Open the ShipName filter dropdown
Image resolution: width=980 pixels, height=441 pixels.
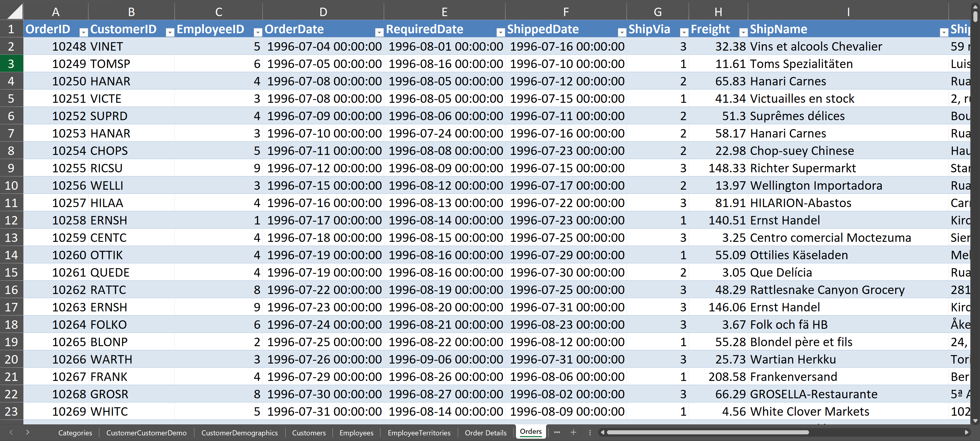944,32
